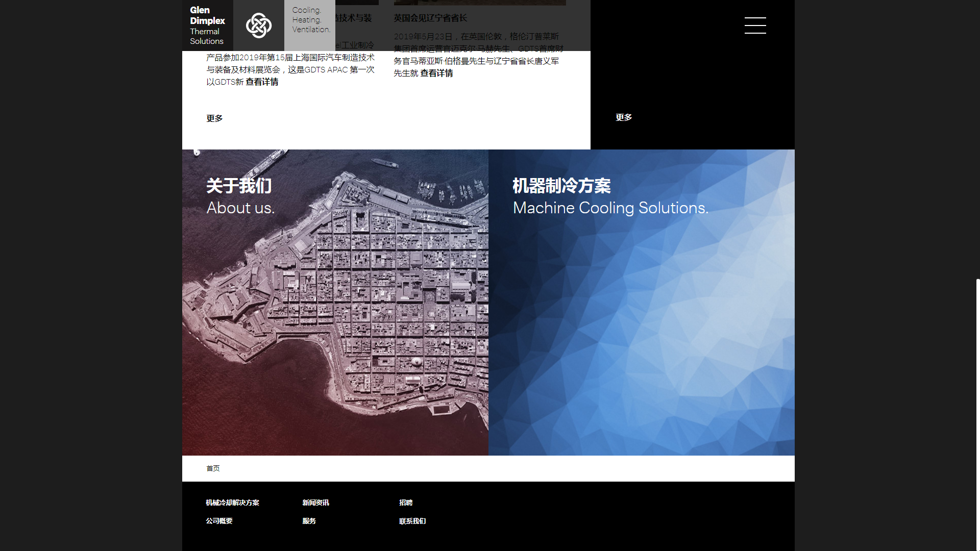Click the 首页 breadcrumb link
The image size is (980, 551).
(x=213, y=468)
